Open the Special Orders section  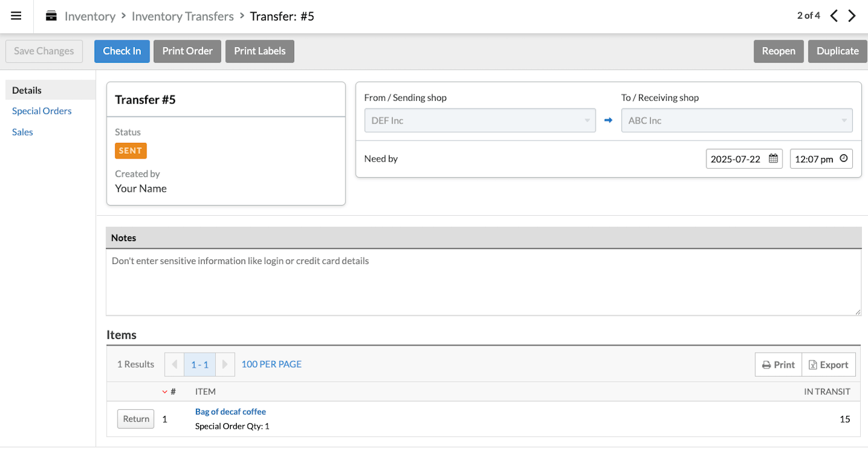click(42, 111)
